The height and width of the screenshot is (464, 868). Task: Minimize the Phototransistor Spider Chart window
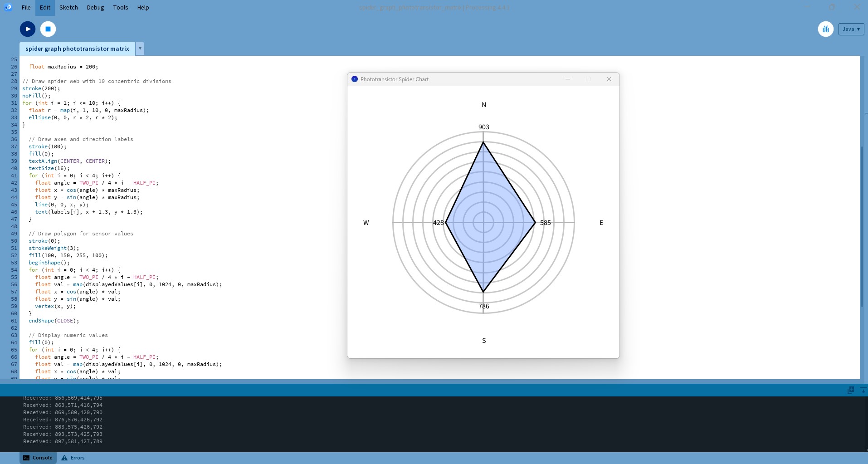(567, 79)
